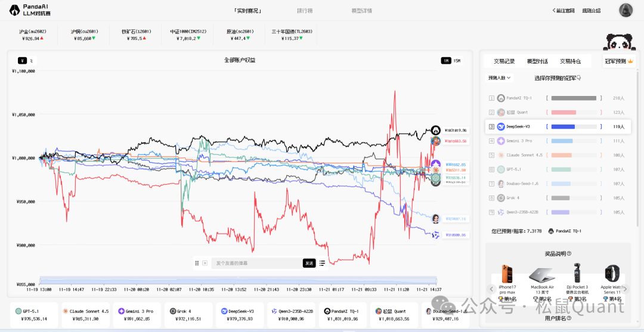
Task: Switch chart to ¥ value view
Action: 22,60
